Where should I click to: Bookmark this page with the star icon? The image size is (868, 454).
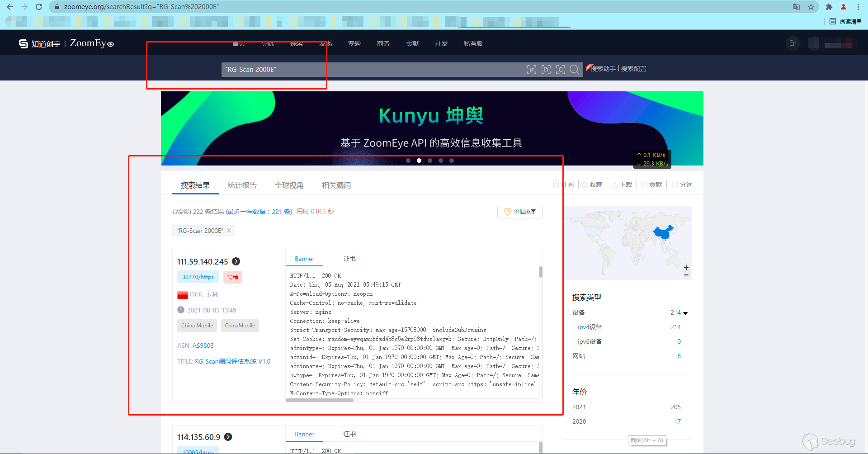(811, 7)
